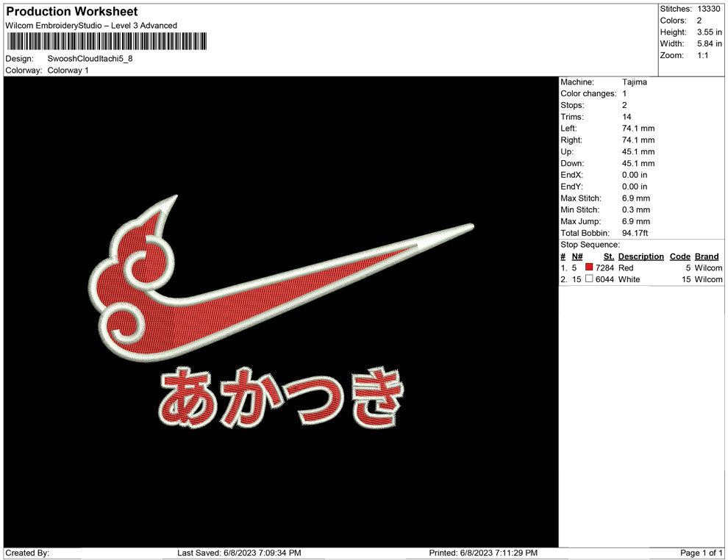
Task: Click the Zoom 1:1 value
Action: coord(702,56)
